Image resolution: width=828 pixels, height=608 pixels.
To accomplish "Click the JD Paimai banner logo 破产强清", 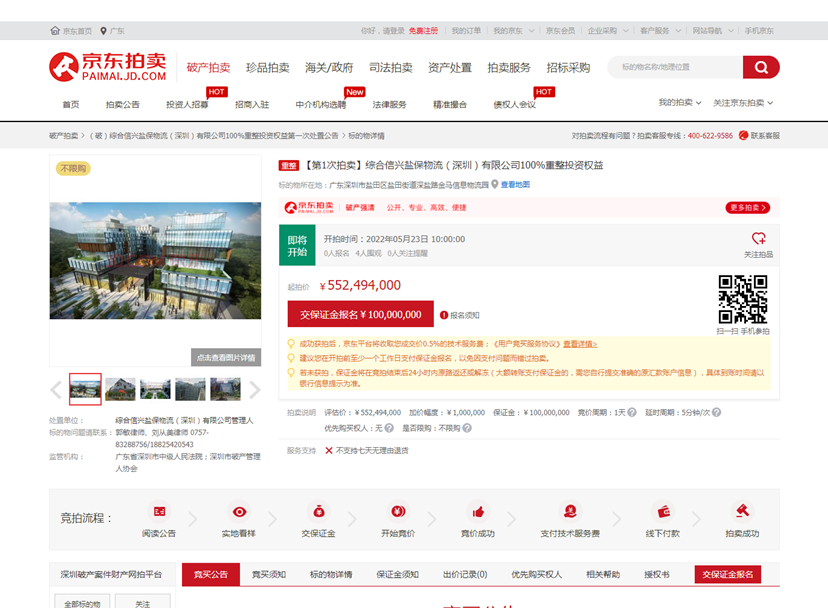I will pos(309,207).
